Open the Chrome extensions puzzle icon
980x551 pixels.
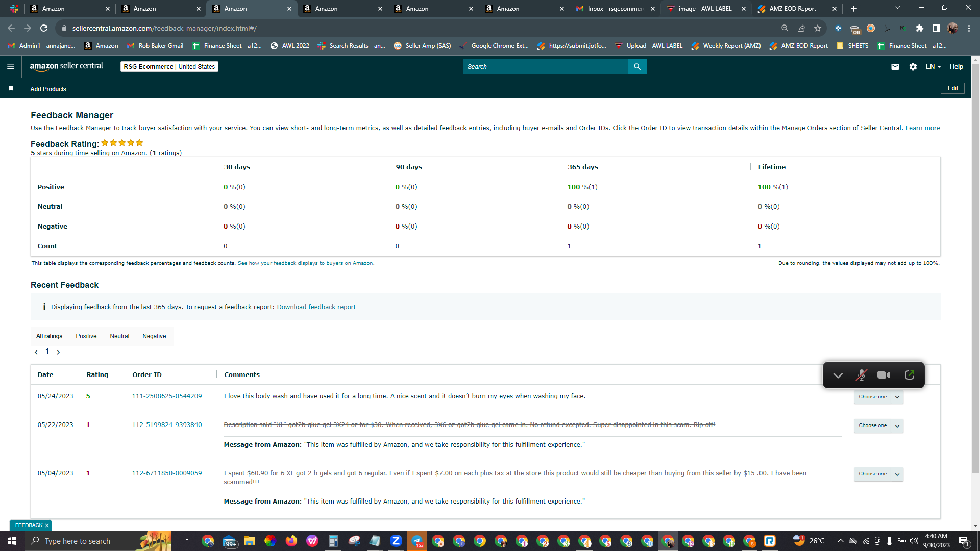tap(920, 28)
